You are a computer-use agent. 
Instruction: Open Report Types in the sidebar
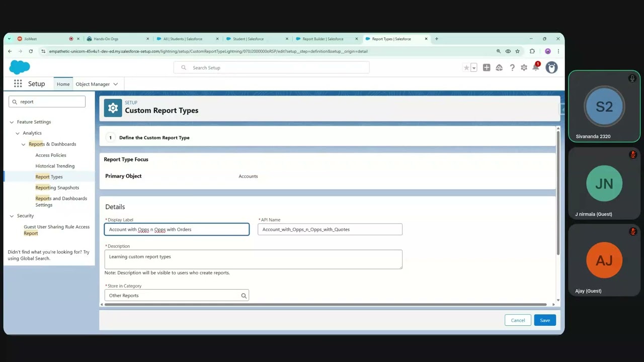point(49,177)
